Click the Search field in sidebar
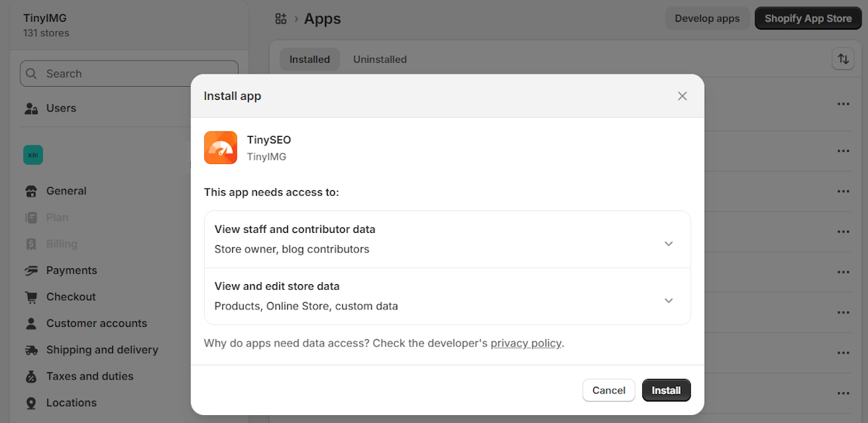This screenshot has width=868, height=423. 129,74
